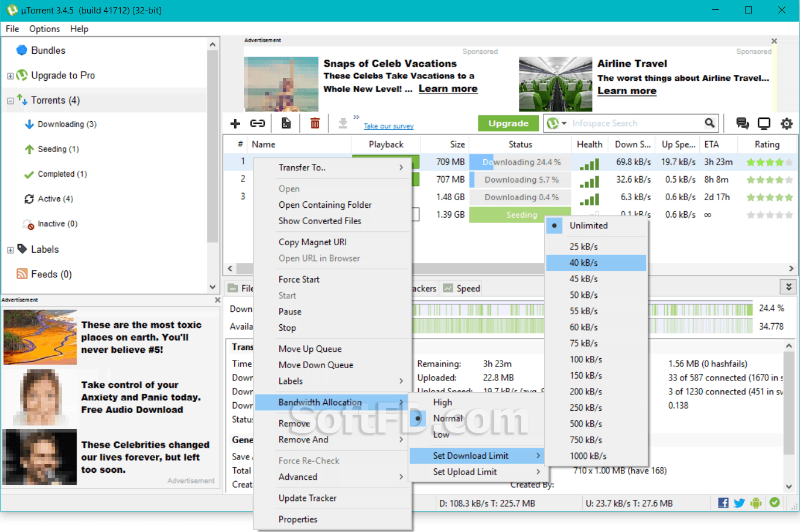Screen dimensions: 800x532
Task: Open Advanced submenu
Action: [333, 477]
